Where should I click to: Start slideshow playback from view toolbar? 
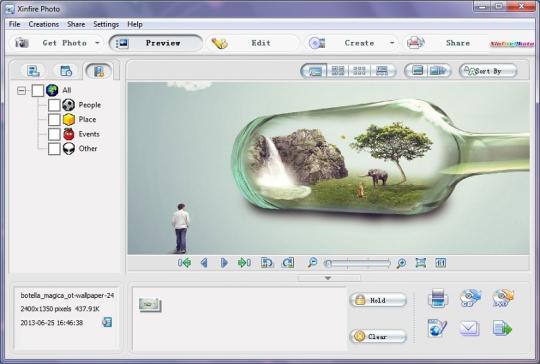click(x=438, y=71)
